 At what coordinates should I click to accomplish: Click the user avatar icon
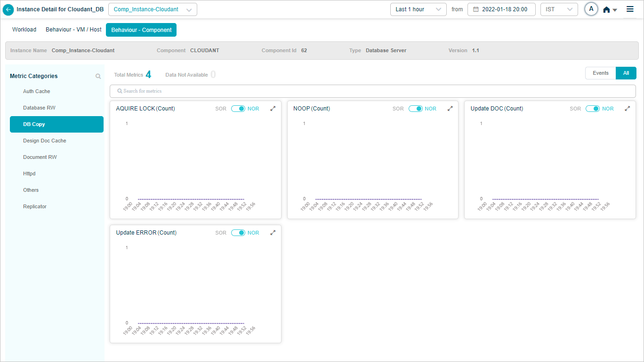point(591,9)
